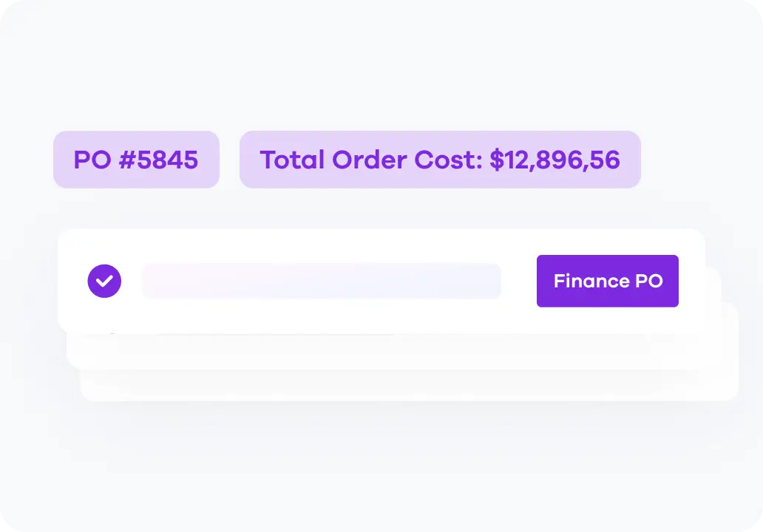Image resolution: width=763 pixels, height=532 pixels.
Task: Toggle the checked circle on the top card
Action: point(104,281)
